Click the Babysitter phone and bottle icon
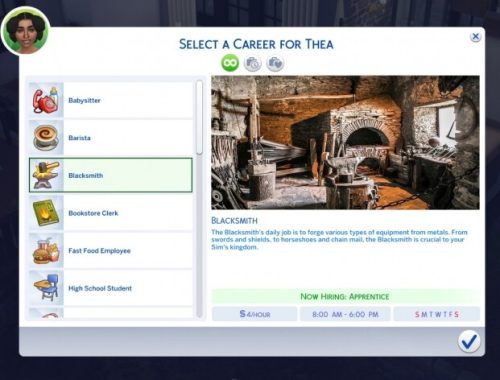The image size is (500, 380). pos(46,100)
